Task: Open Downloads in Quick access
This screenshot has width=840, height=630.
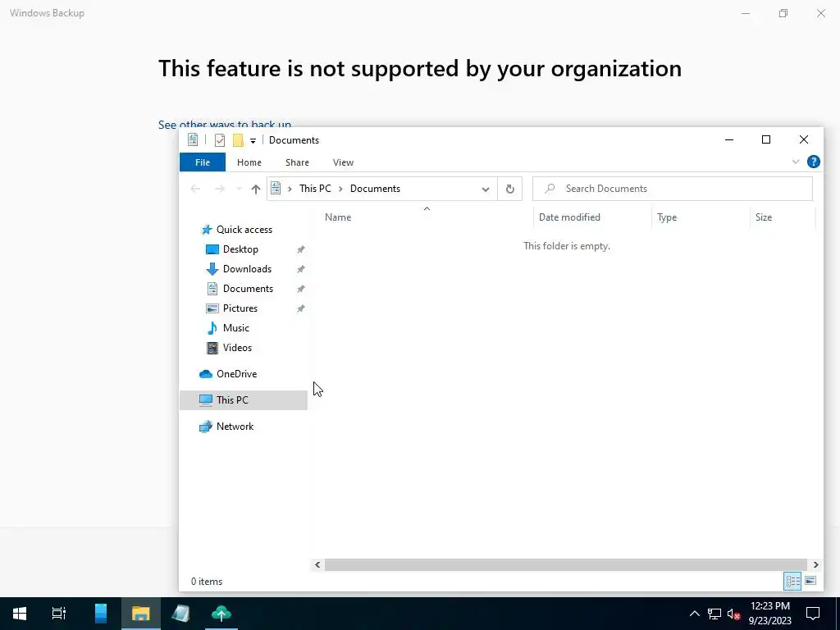Action: pyautogui.click(x=247, y=269)
